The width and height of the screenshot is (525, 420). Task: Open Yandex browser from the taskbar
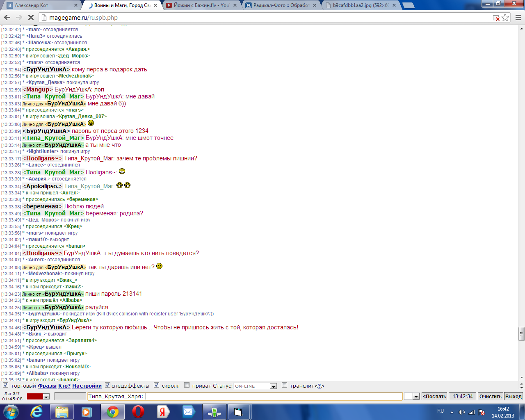[163, 412]
